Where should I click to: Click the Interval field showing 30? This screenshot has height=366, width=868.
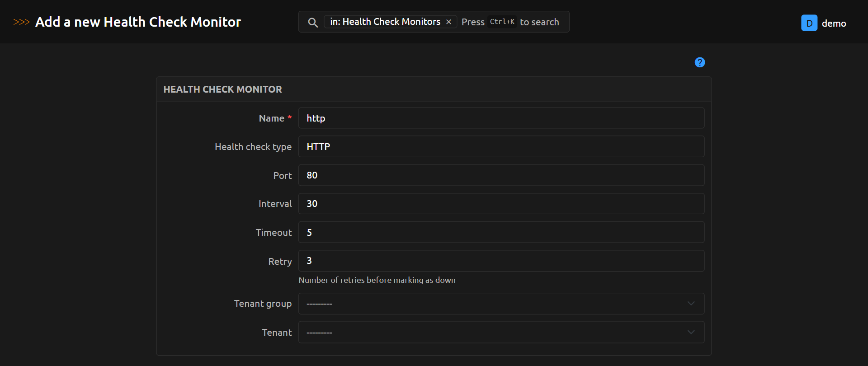coord(501,204)
